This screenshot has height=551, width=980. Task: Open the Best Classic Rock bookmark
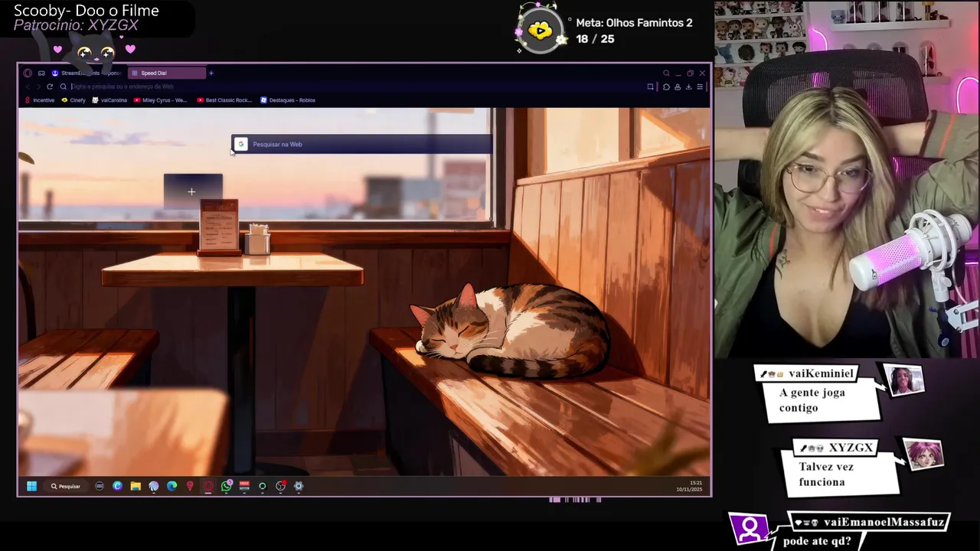click(x=224, y=100)
